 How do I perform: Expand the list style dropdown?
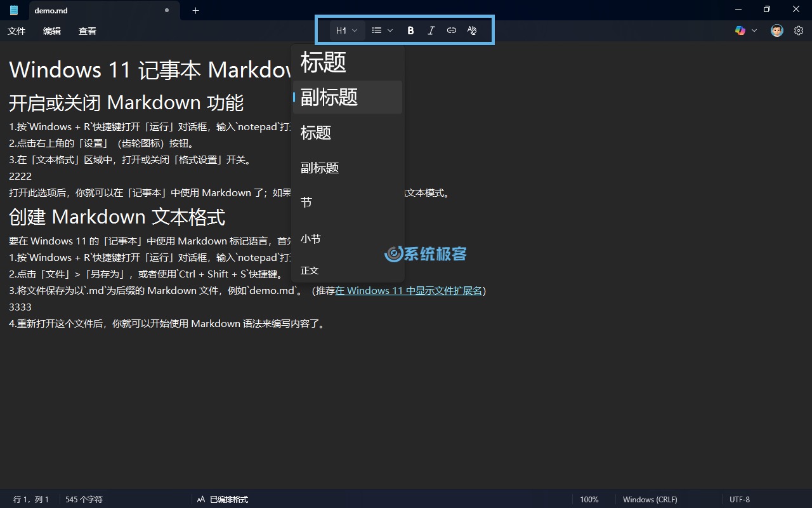[x=383, y=30]
